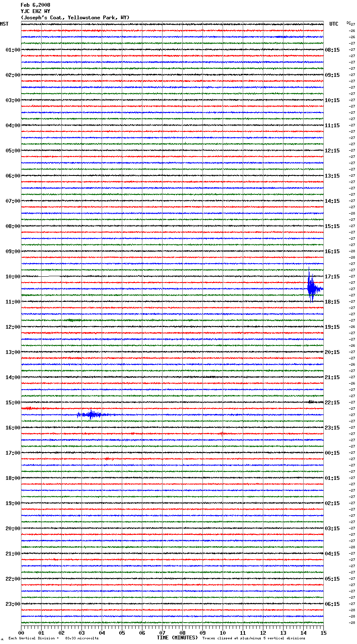Click the '23:15' UTC time label
The image size is (357, 644).
click(332, 428)
